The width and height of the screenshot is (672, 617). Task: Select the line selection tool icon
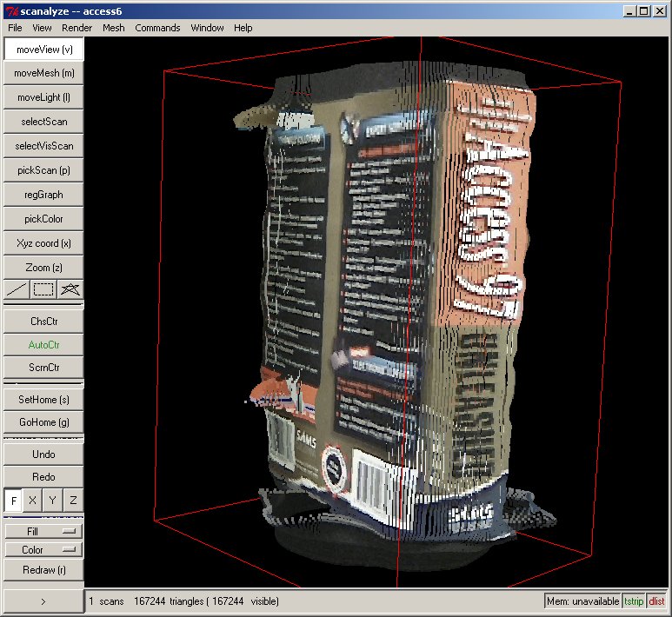pyautogui.click(x=17, y=289)
